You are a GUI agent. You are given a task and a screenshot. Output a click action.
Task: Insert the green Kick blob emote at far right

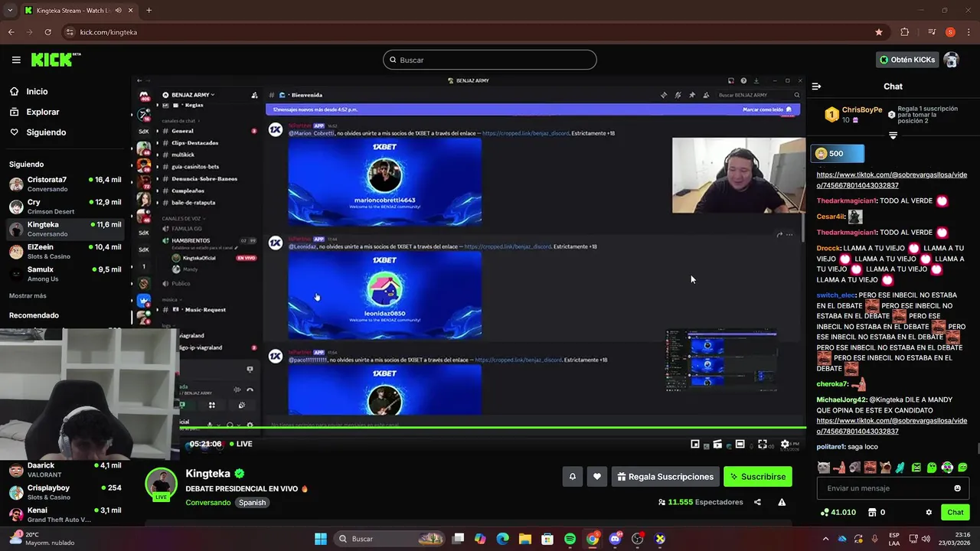point(962,468)
